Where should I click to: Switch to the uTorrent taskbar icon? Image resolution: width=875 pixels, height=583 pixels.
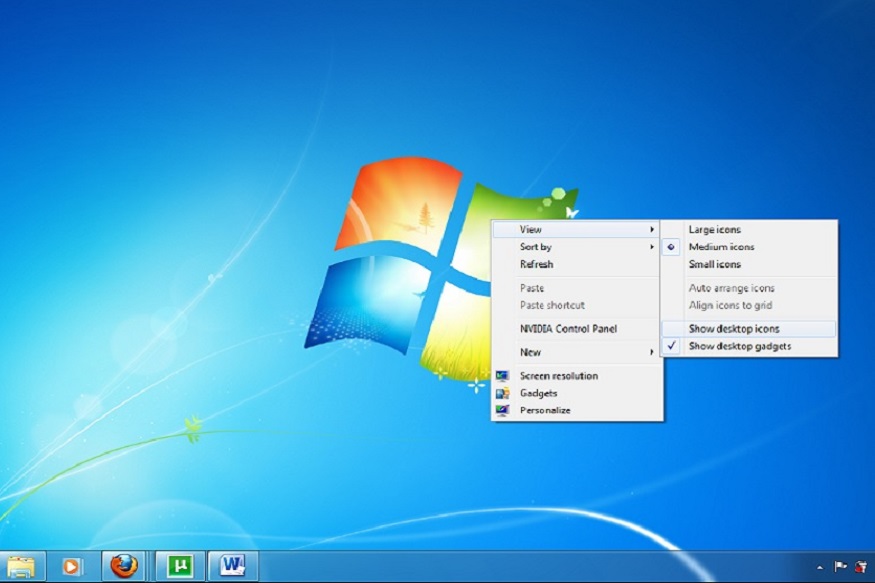(181, 566)
